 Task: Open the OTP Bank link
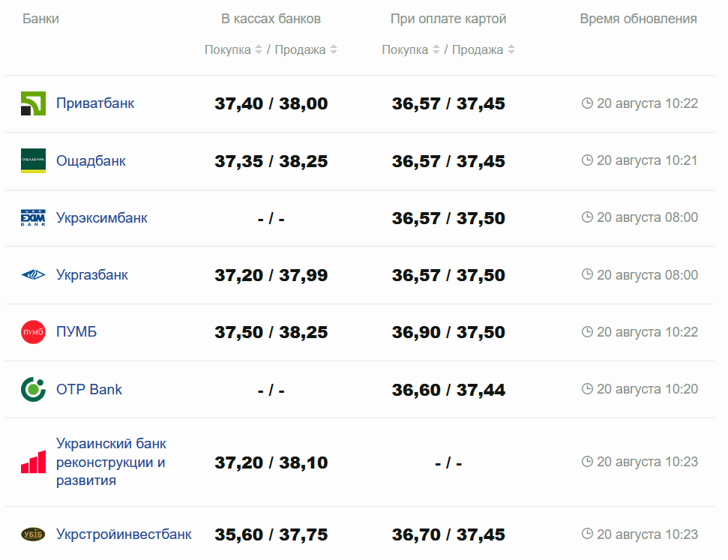point(89,389)
